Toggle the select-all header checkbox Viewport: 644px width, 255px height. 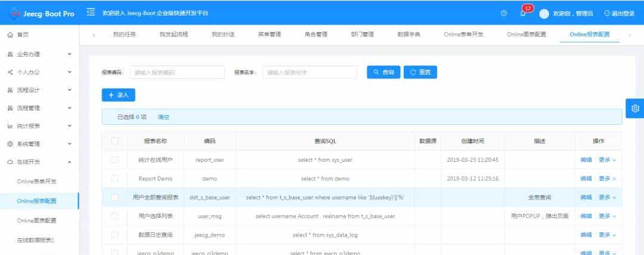[114, 141]
